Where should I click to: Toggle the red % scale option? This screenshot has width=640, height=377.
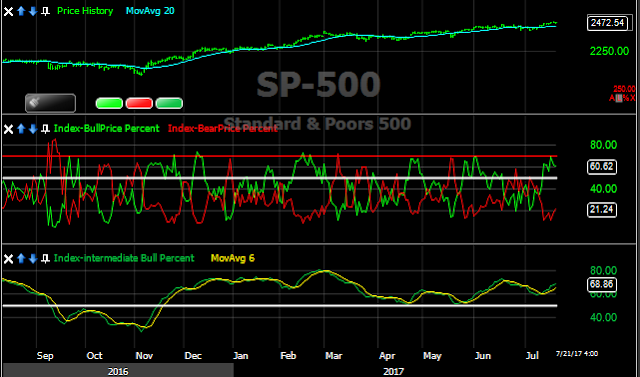[x=626, y=98]
